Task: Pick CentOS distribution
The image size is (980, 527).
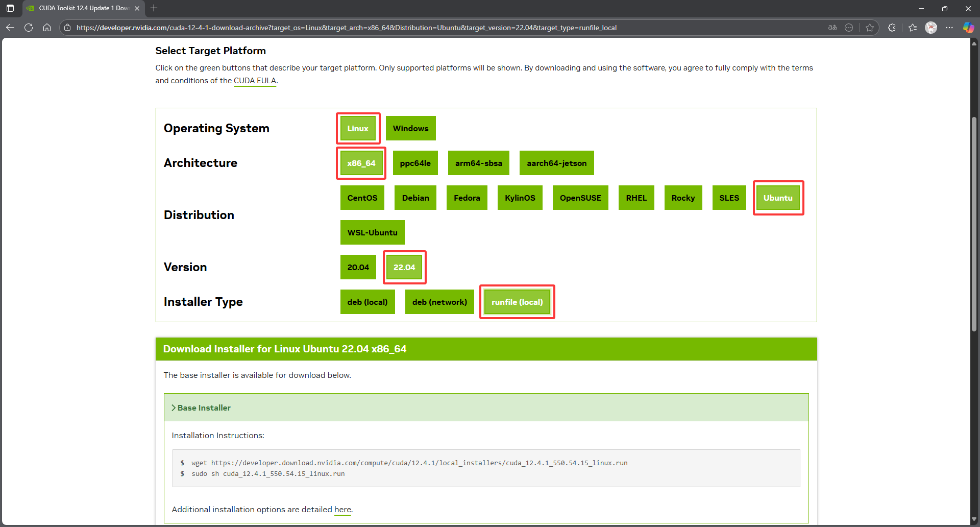Action: 362,198
